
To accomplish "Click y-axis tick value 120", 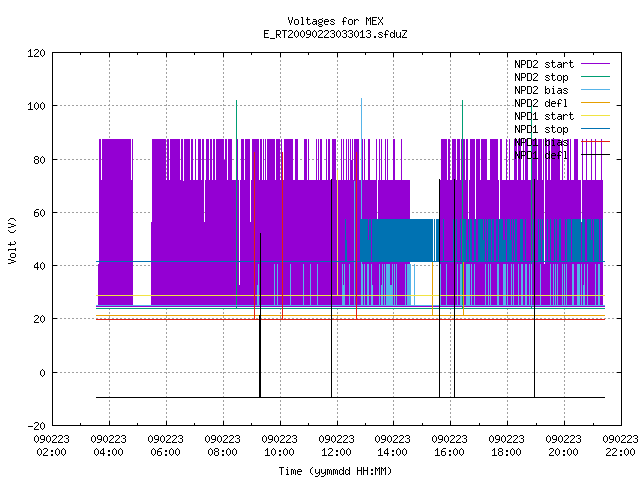I will 36,53.
